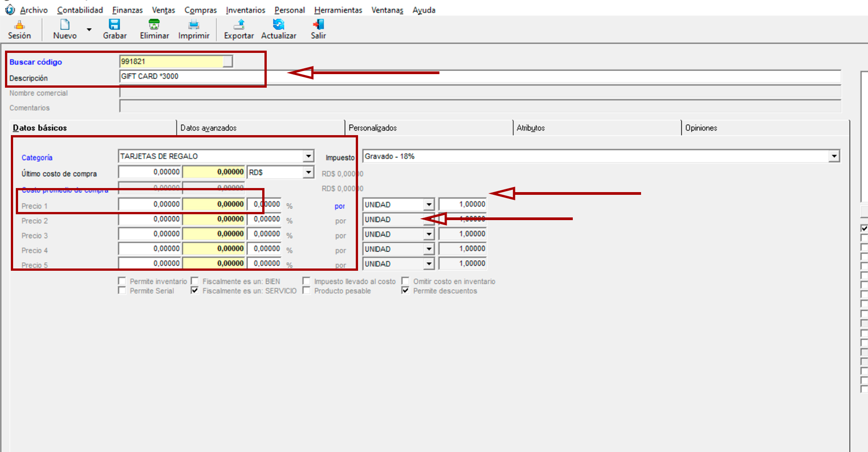Viewport: 868px width, 452px height.
Task: Delete the product with Eliminar icon
Action: (154, 25)
